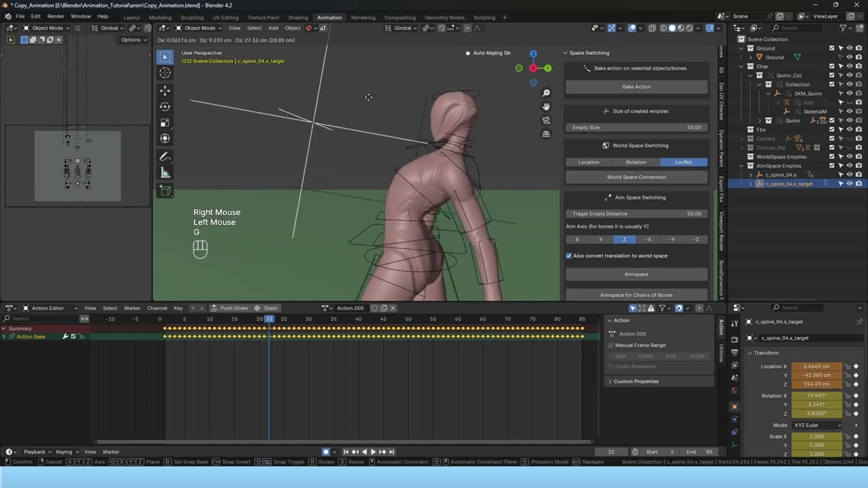Click World Space Conversion button

pos(636,177)
